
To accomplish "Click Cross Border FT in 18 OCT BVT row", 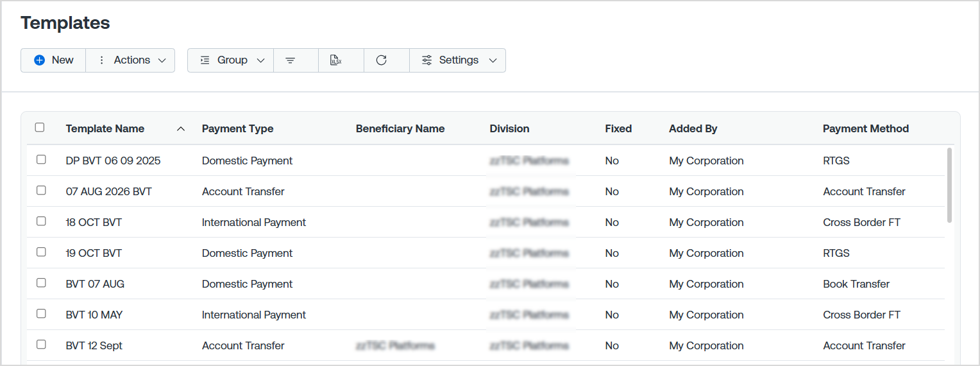I will (x=861, y=223).
